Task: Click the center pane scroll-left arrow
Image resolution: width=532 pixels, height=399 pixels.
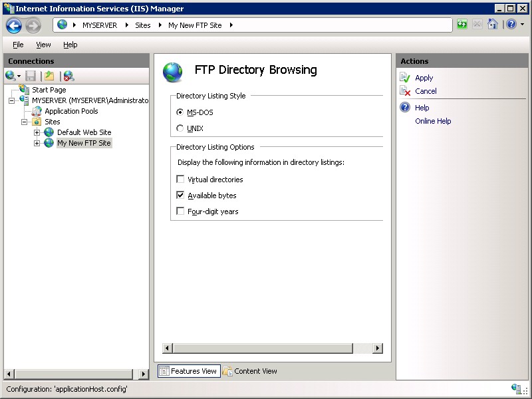Action: (x=168, y=348)
